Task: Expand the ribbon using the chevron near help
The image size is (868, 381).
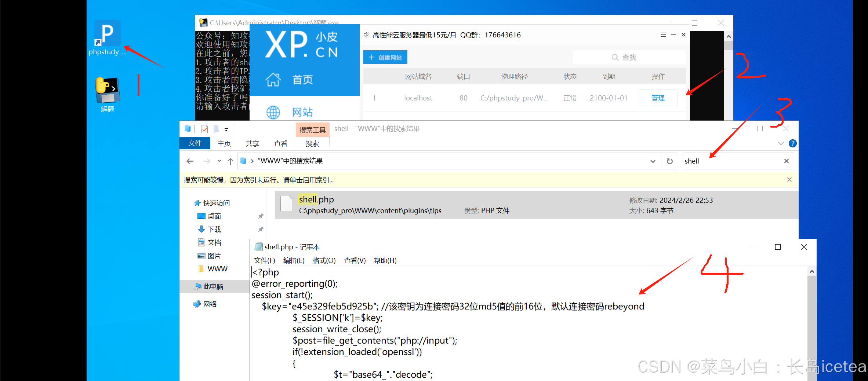Action: [x=780, y=143]
